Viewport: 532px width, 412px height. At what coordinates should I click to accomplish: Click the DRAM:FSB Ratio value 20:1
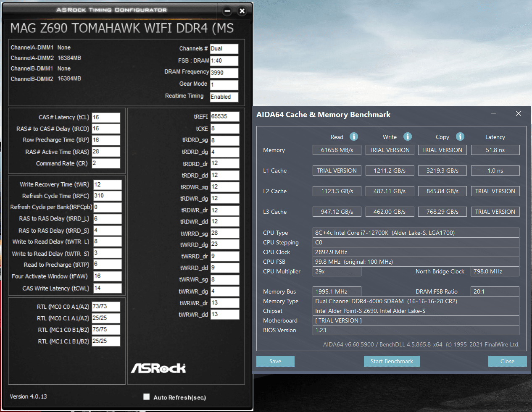click(495, 291)
